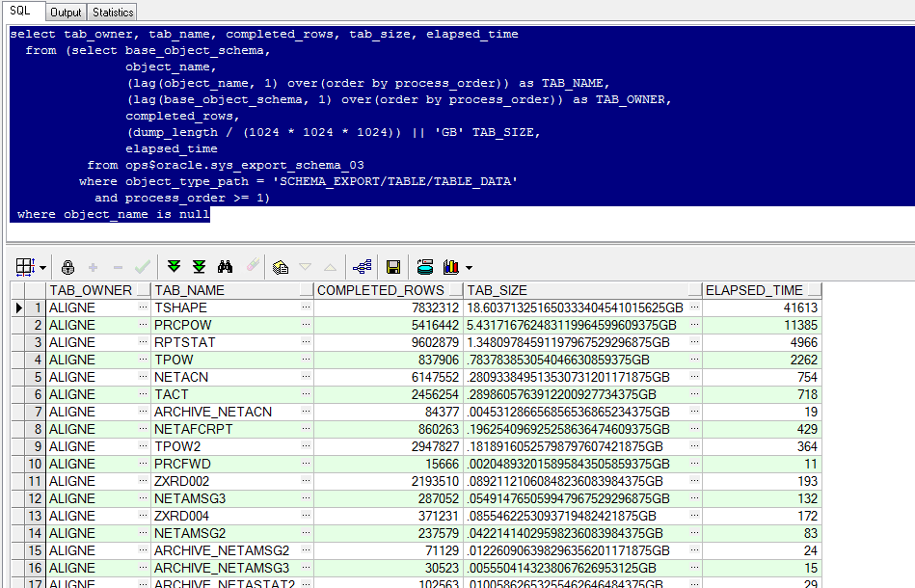
Task: Post record changes with the checkmark icon
Action: click(142, 267)
